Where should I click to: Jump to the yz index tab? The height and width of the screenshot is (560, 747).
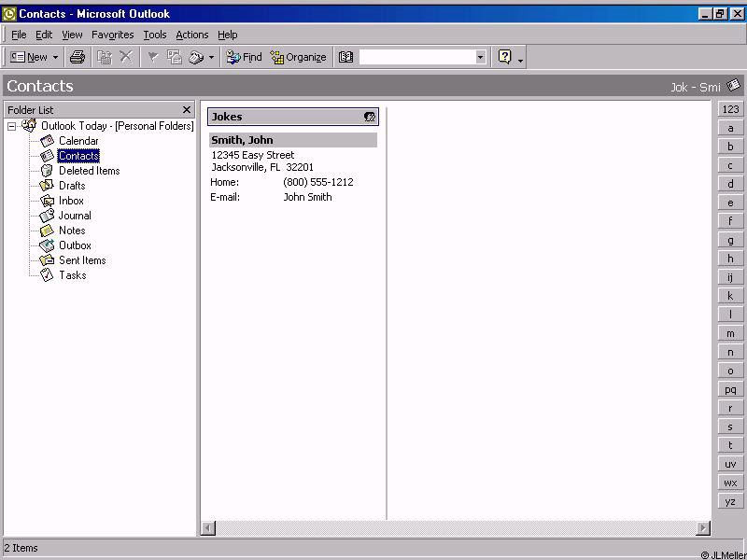(x=730, y=501)
